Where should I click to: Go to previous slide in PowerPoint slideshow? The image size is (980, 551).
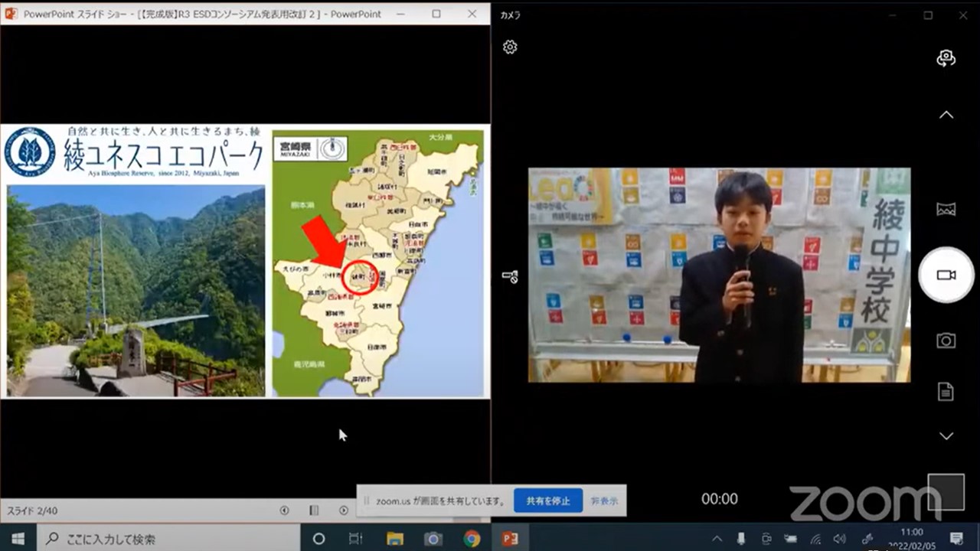[x=285, y=510]
